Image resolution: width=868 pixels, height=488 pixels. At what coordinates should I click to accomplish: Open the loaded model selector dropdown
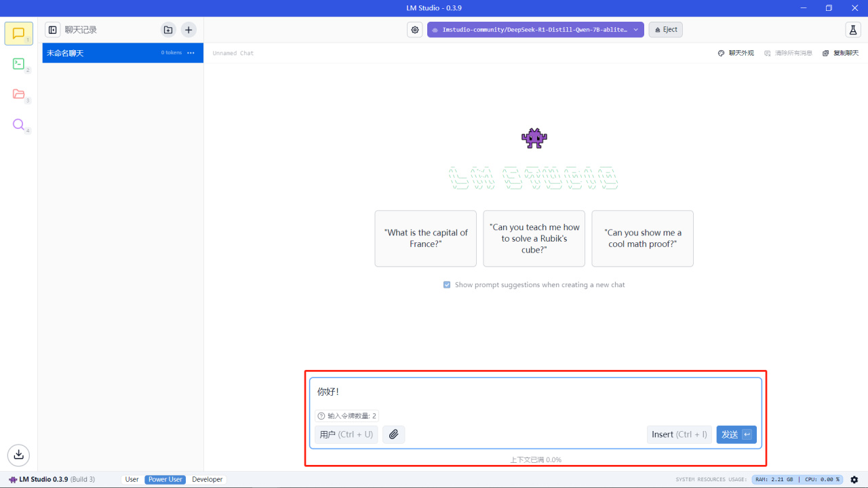point(536,30)
